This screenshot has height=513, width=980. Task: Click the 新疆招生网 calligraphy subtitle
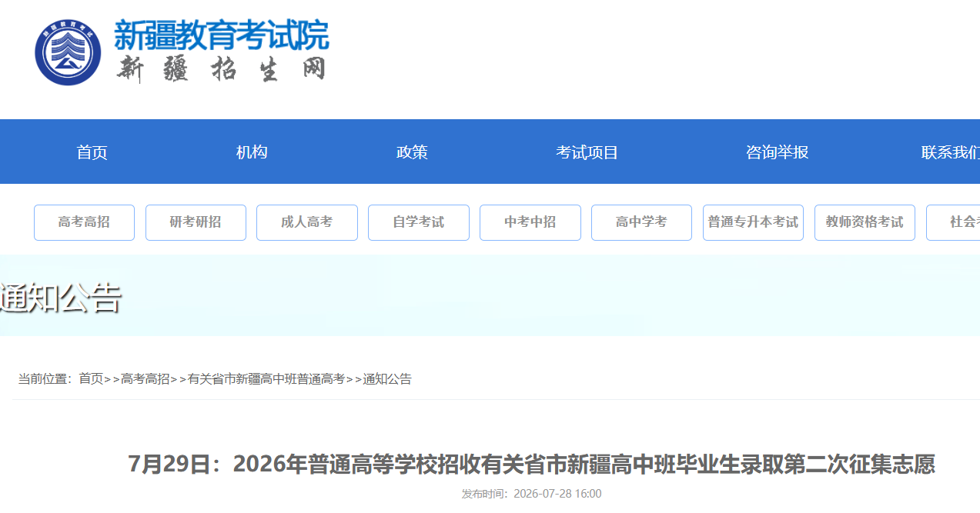[222, 69]
